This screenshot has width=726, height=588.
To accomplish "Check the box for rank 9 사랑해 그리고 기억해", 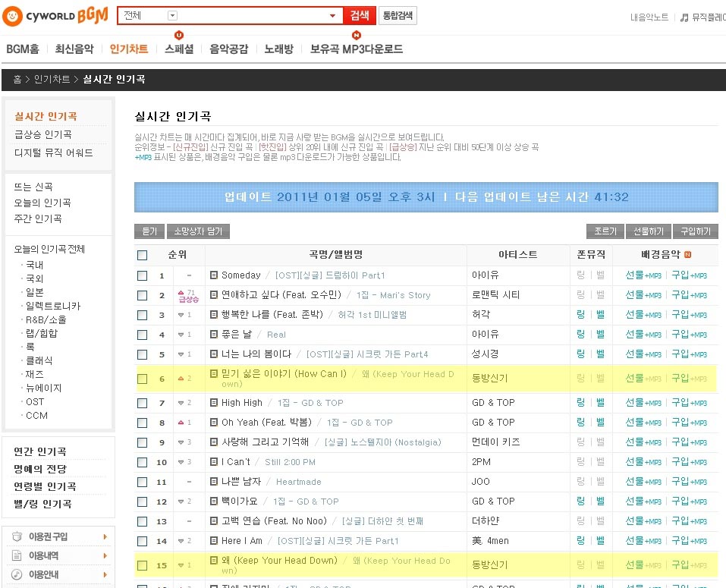I will (143, 442).
